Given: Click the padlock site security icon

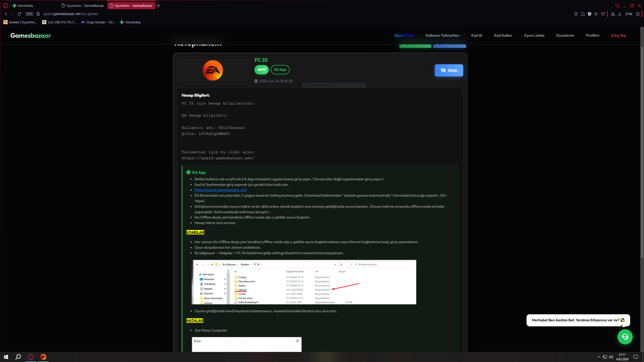Looking at the screenshot, I should click(x=38, y=14).
